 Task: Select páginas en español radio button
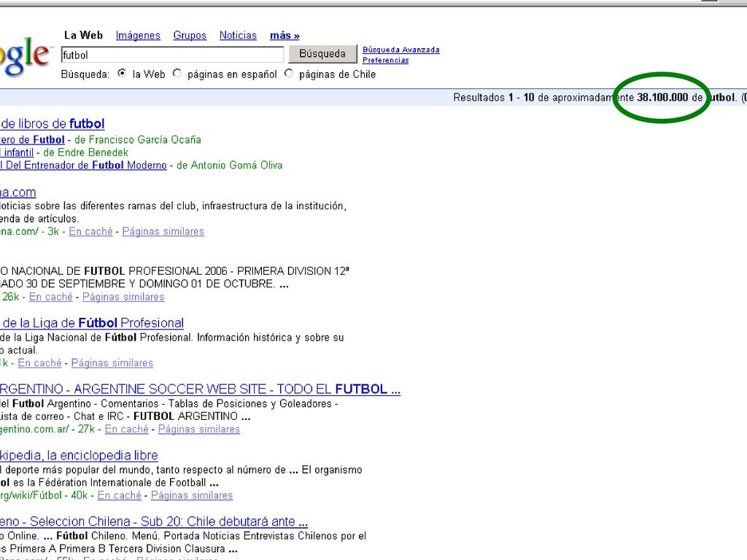(x=177, y=74)
